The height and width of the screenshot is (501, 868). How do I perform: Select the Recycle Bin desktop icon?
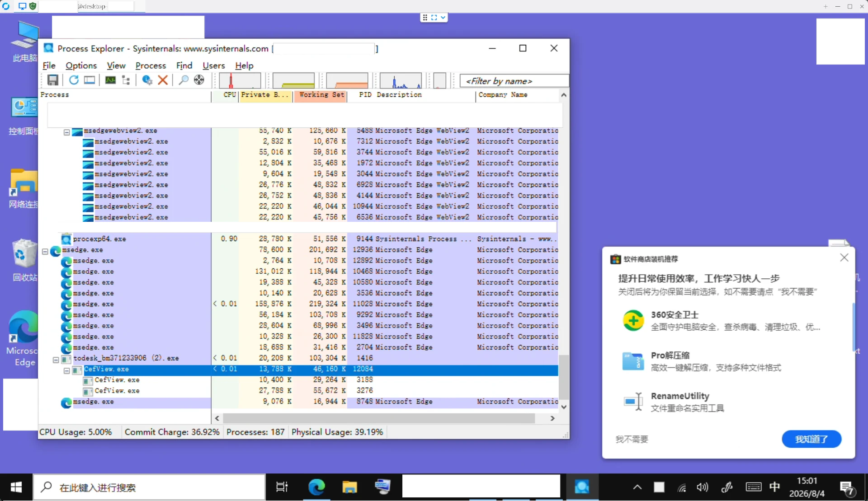(24, 260)
